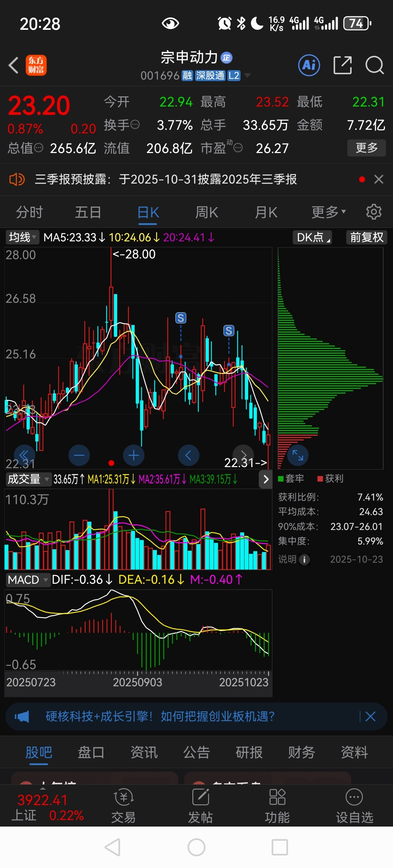Open the 股吧 tab
The width and height of the screenshot is (393, 868).
39,752
